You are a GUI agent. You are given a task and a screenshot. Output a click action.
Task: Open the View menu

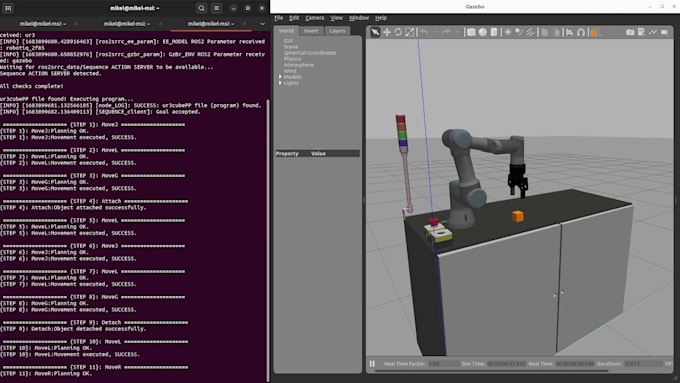pos(336,18)
